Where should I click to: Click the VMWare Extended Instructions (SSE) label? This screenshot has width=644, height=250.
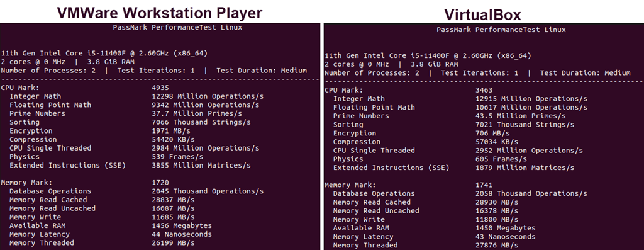coord(67,165)
